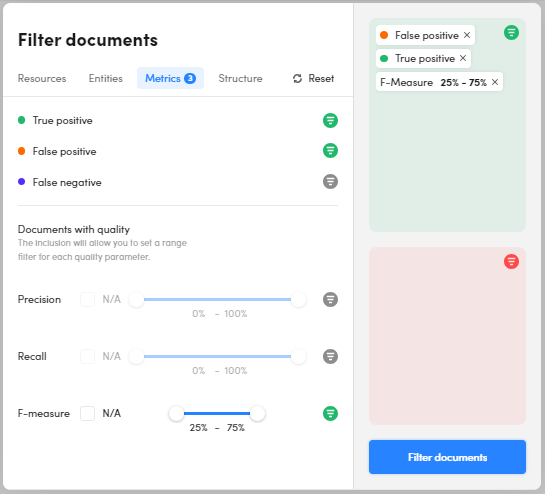Check the F-measure N/A checkbox
This screenshot has height=494, width=545.
click(88, 413)
